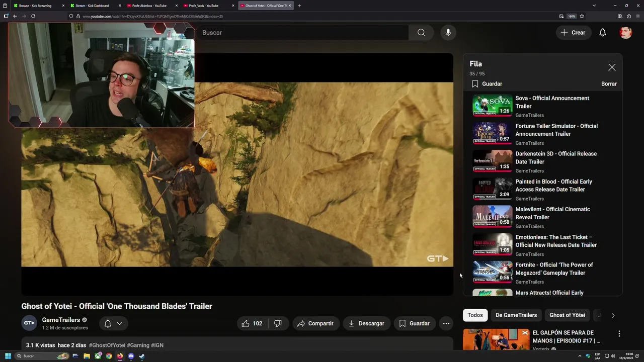Select Fortnite Power of Megazord trailer title

(x=554, y=268)
